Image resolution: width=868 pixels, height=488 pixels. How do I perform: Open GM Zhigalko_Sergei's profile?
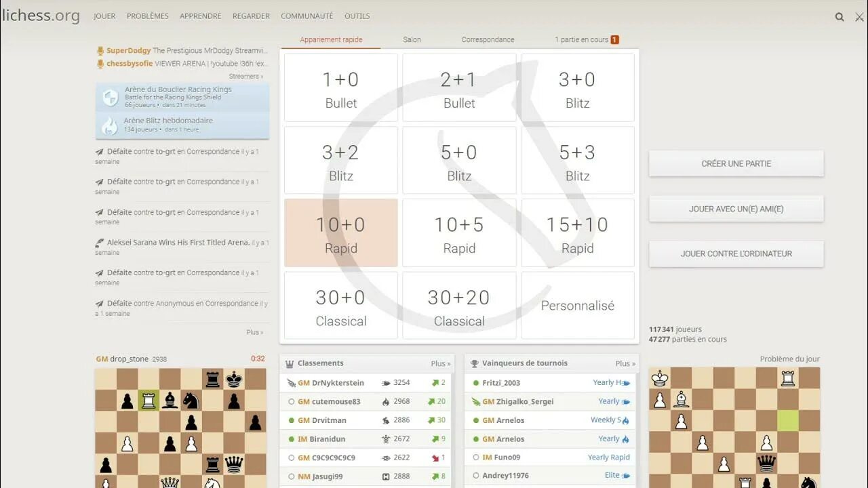[x=518, y=401]
